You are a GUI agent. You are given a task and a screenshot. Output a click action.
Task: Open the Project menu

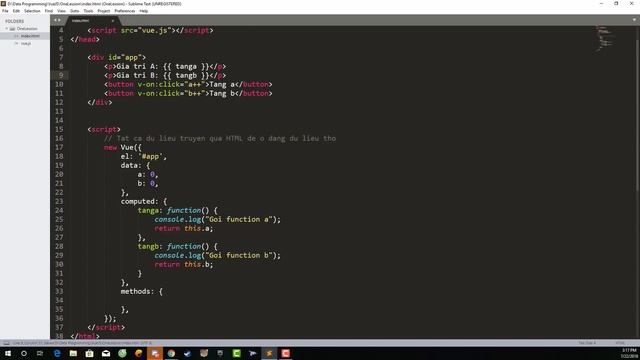point(104,11)
